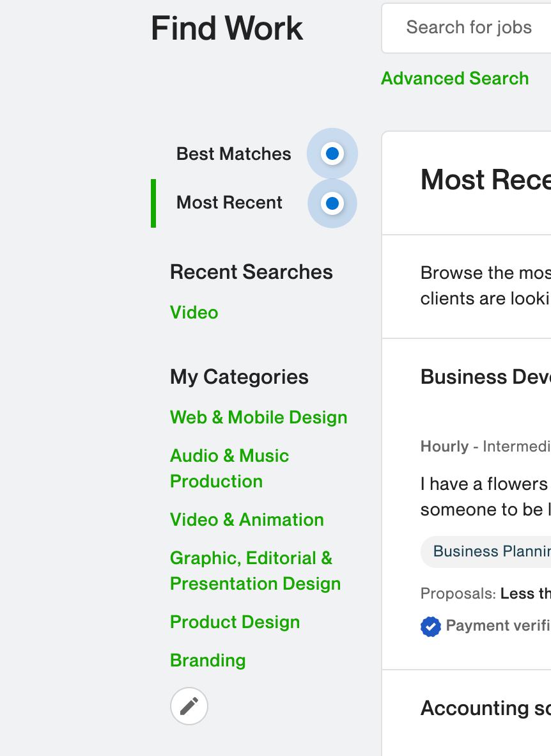This screenshot has width=551, height=756.
Task: Click the blue dot beside Most Recent
Action: 332,203
